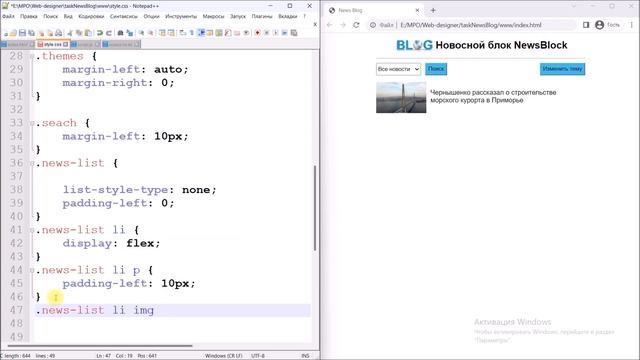Image resolution: width=640 pixels, height=360 pixels.
Task: Open Find with the binoculars icon
Action: [x=120, y=33]
